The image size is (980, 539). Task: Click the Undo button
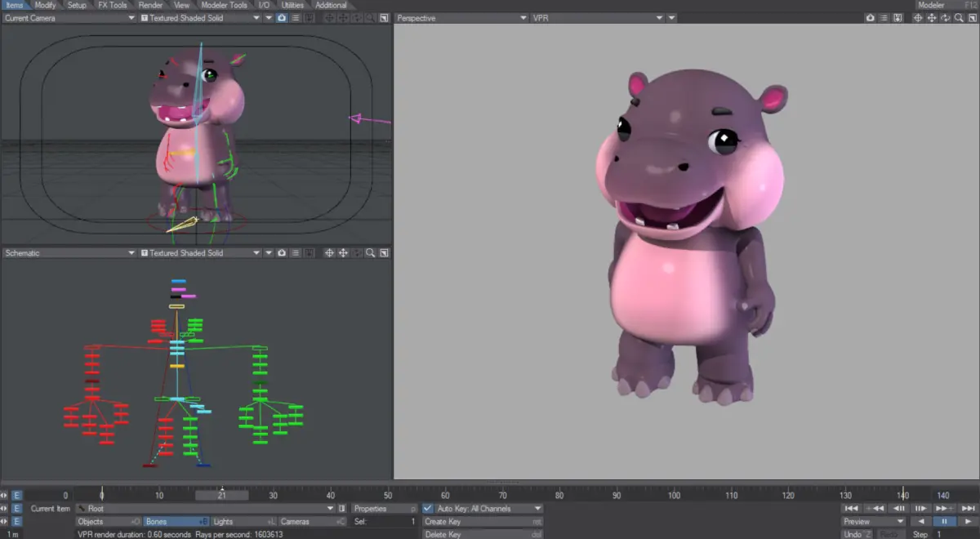[x=857, y=534]
